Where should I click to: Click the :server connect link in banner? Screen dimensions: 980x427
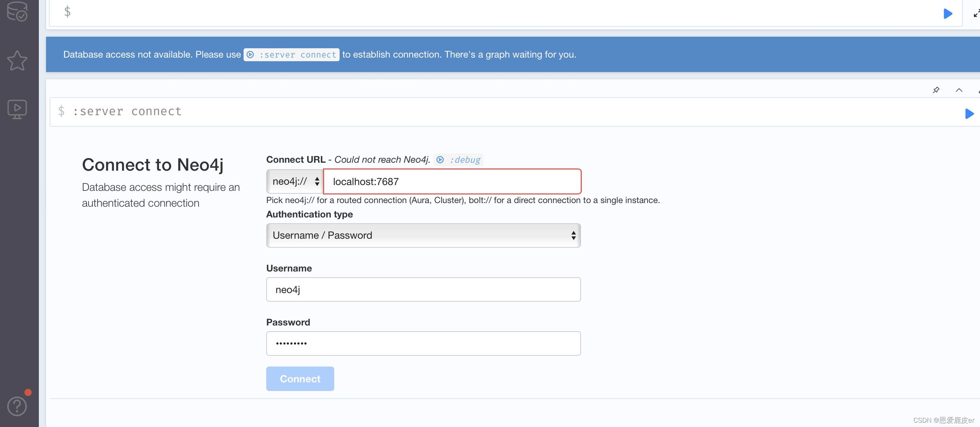pyautogui.click(x=291, y=55)
